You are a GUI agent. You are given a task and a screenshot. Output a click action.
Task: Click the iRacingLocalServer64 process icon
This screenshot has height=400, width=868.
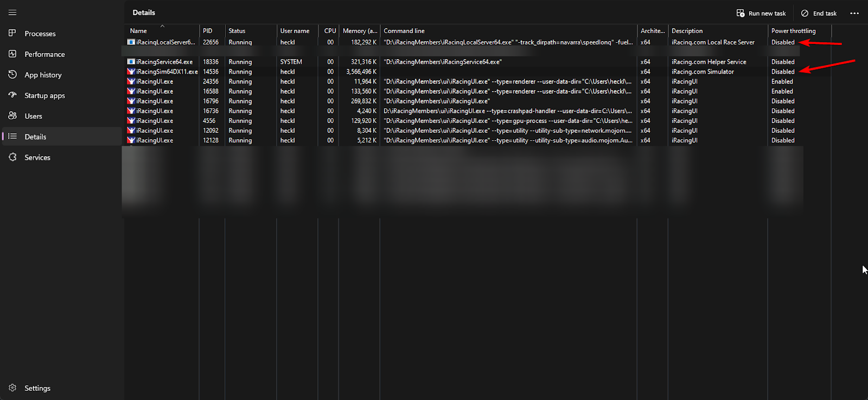click(x=131, y=42)
